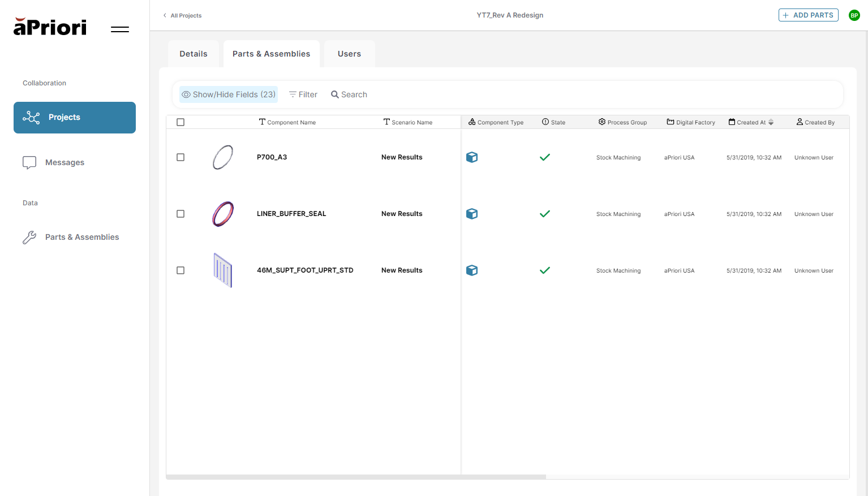Viewport: 868px width, 496px height.
Task: Open Messages from the sidebar
Action: click(x=65, y=162)
